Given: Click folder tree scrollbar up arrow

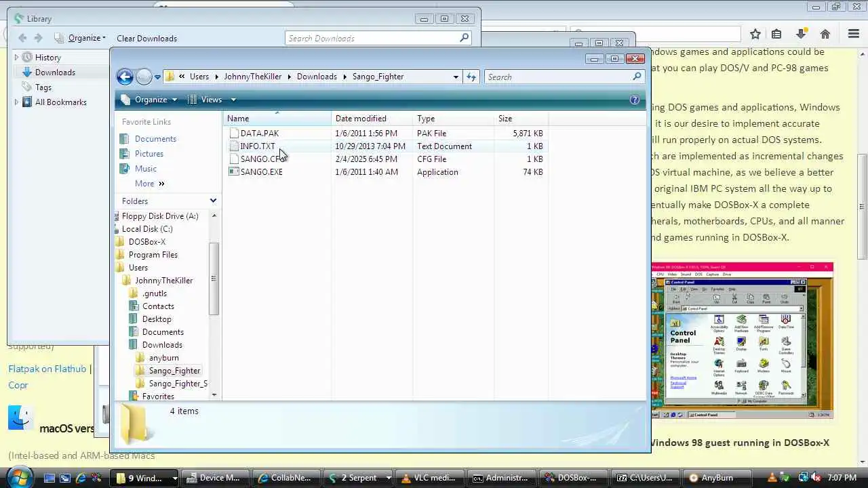Looking at the screenshot, I should (x=214, y=216).
